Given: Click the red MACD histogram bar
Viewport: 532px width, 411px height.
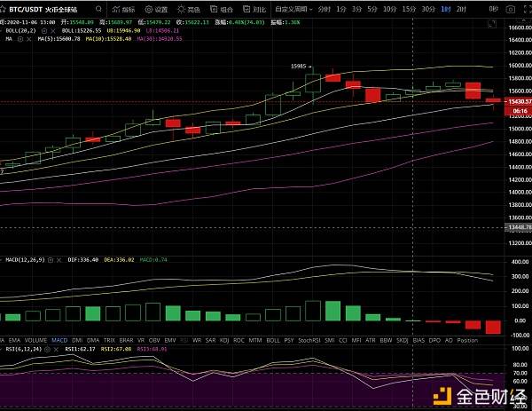Looking at the screenshot, I should 492,327.
